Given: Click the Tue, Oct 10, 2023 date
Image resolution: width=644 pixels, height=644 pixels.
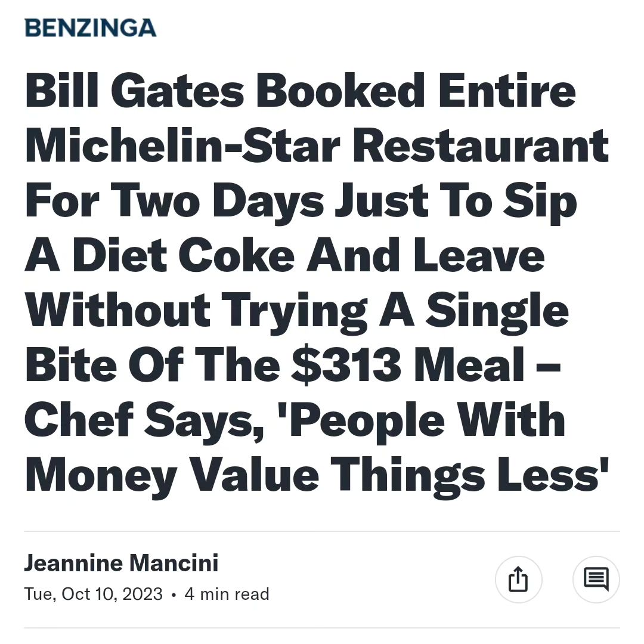Looking at the screenshot, I should [x=93, y=594].
